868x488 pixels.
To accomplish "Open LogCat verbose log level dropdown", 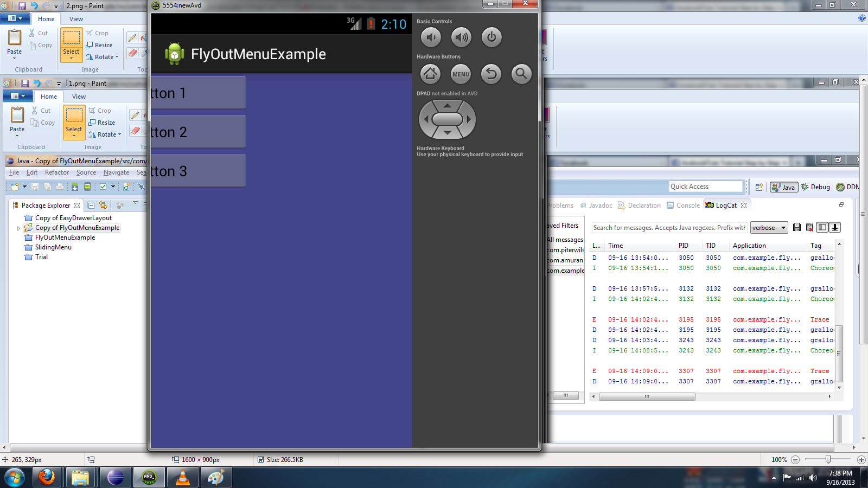I will [769, 228].
